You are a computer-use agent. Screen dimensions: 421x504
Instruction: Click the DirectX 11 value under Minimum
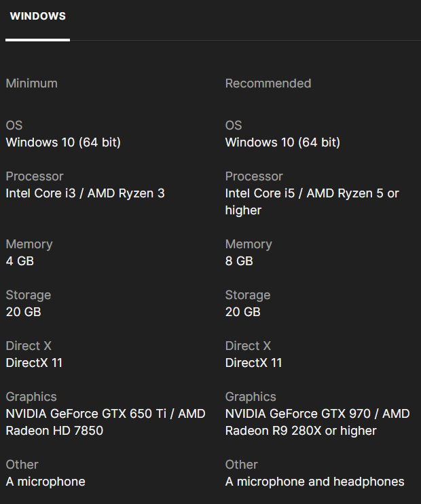tap(34, 363)
